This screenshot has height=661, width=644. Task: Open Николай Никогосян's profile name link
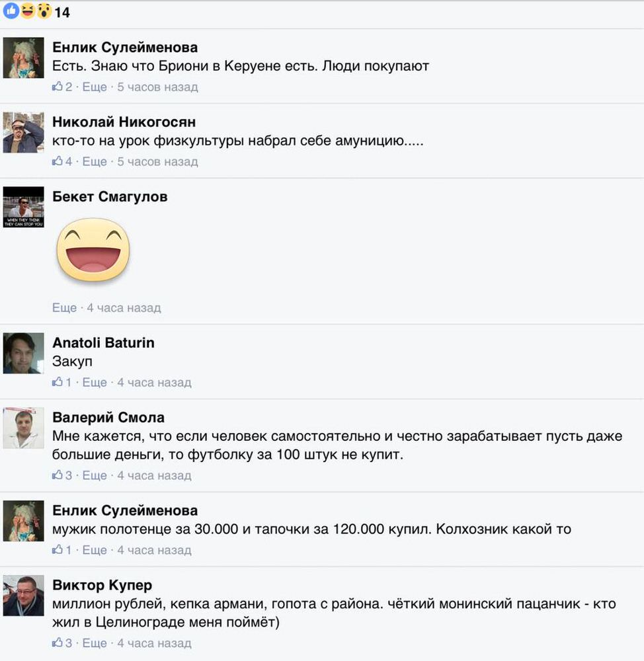[x=124, y=122]
